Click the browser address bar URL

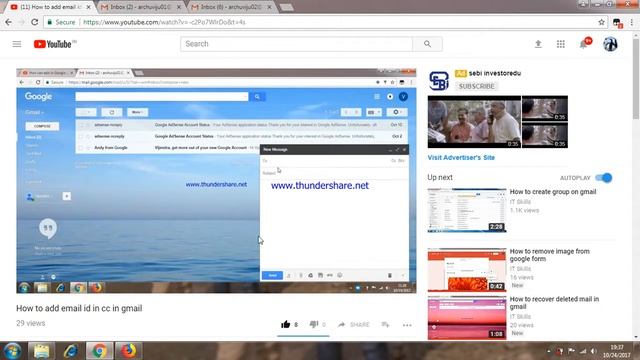coord(164,22)
